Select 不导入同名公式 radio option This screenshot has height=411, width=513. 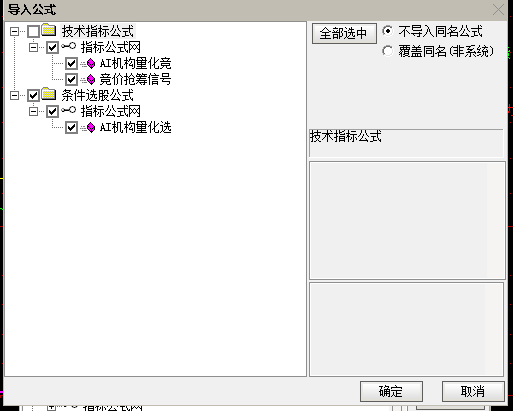pyautogui.click(x=387, y=31)
